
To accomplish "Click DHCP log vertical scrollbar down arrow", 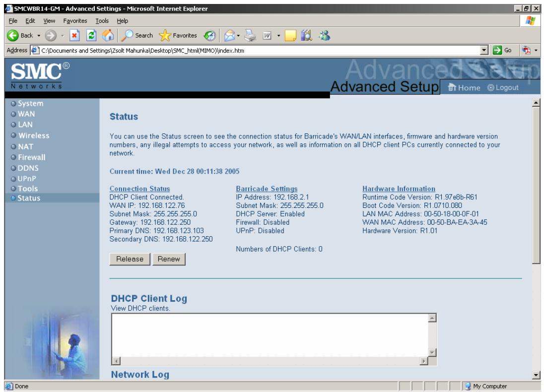I will pos(432,353).
